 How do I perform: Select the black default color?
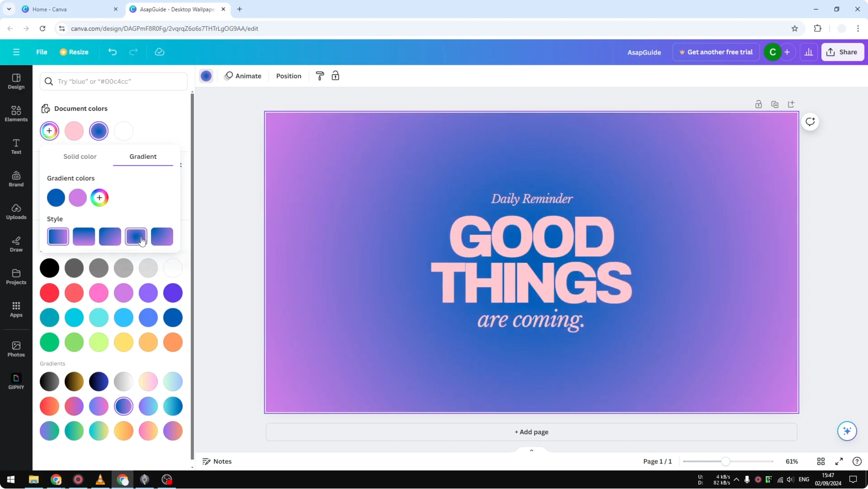point(50,268)
